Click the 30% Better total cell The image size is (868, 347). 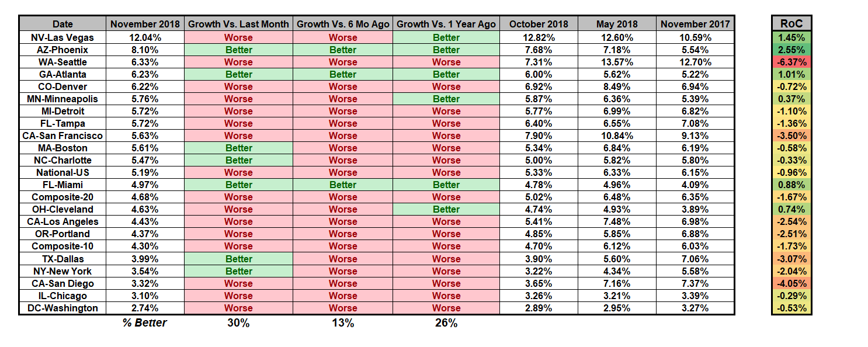(x=238, y=322)
